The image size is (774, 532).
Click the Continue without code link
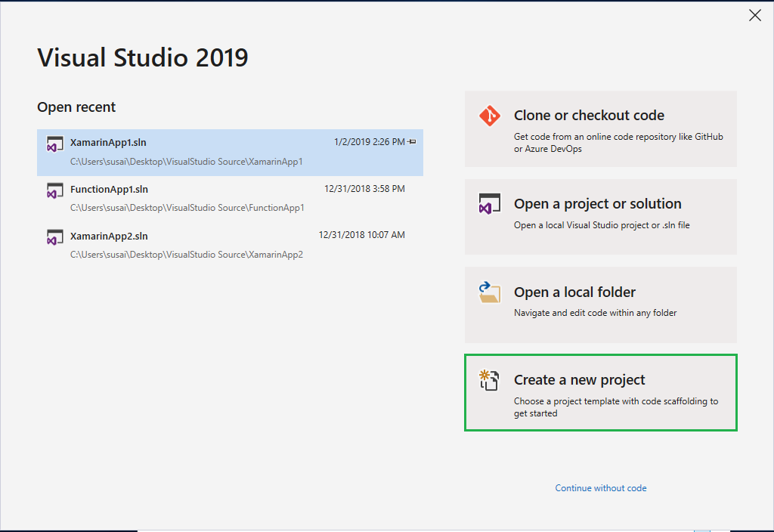pyautogui.click(x=600, y=487)
